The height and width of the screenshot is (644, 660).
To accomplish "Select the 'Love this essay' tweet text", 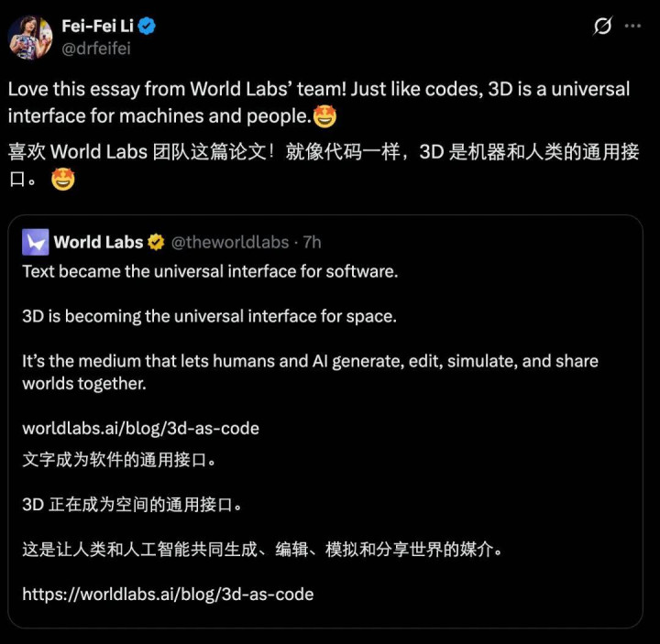I will [319, 103].
